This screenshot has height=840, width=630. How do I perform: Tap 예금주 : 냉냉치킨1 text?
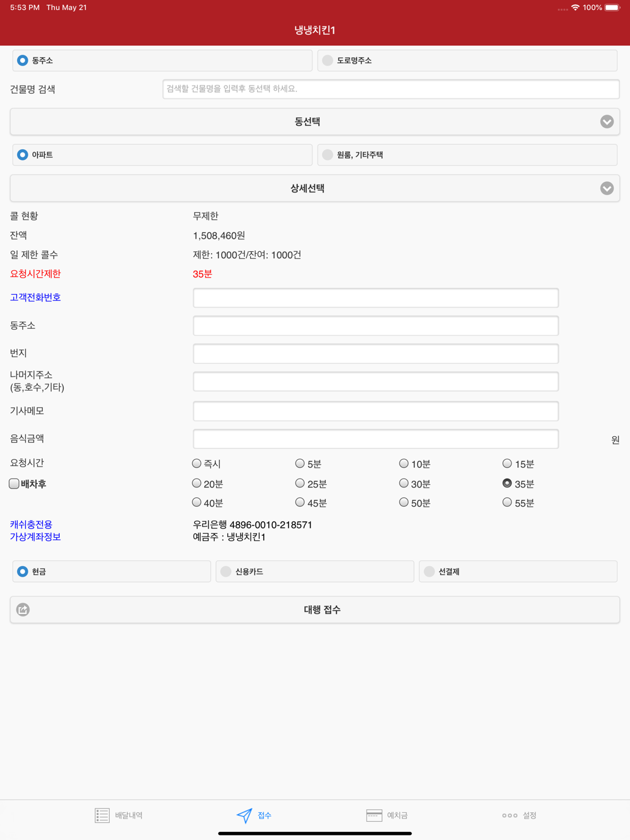[229, 537]
